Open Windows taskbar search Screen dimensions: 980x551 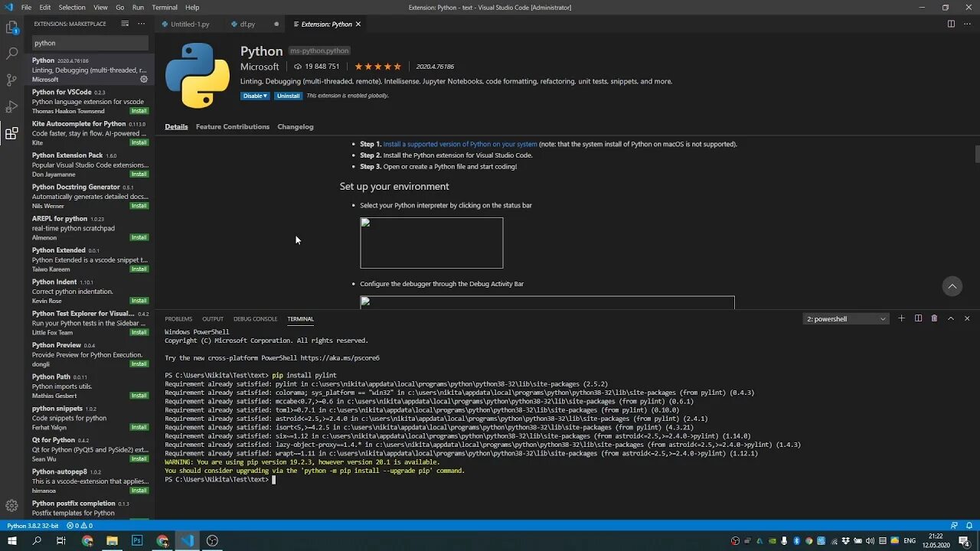click(37, 541)
